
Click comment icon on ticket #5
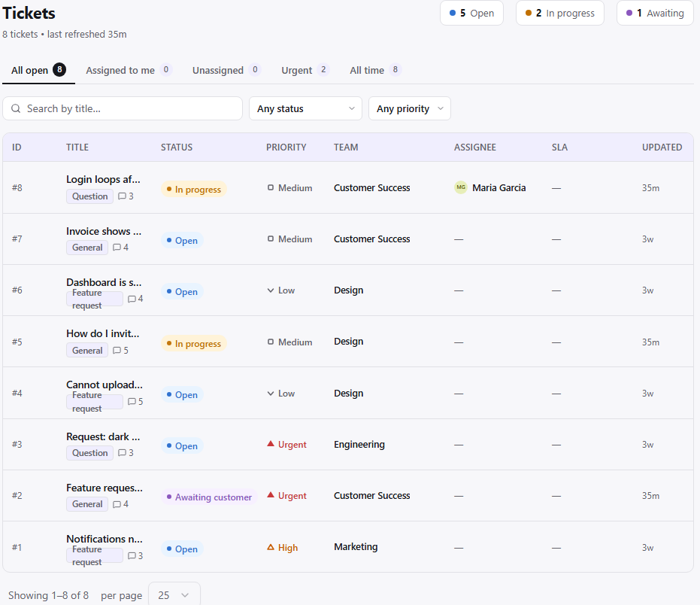click(117, 351)
